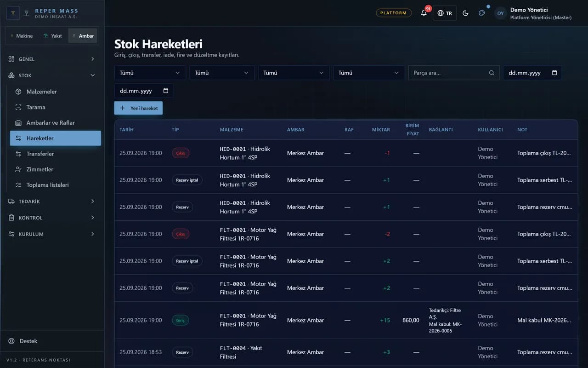
Task: Click the Platform badge button
Action: coord(394,13)
